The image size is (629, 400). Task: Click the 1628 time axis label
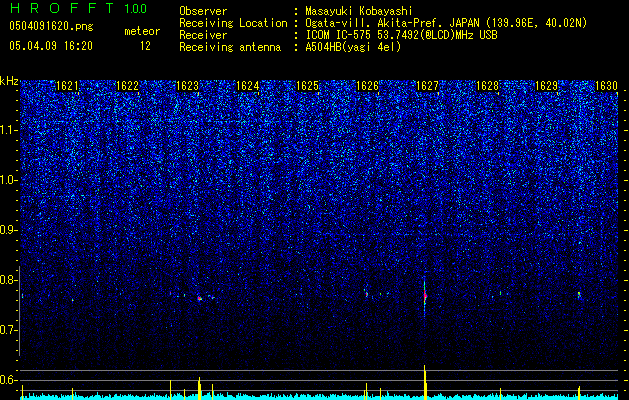tap(487, 86)
